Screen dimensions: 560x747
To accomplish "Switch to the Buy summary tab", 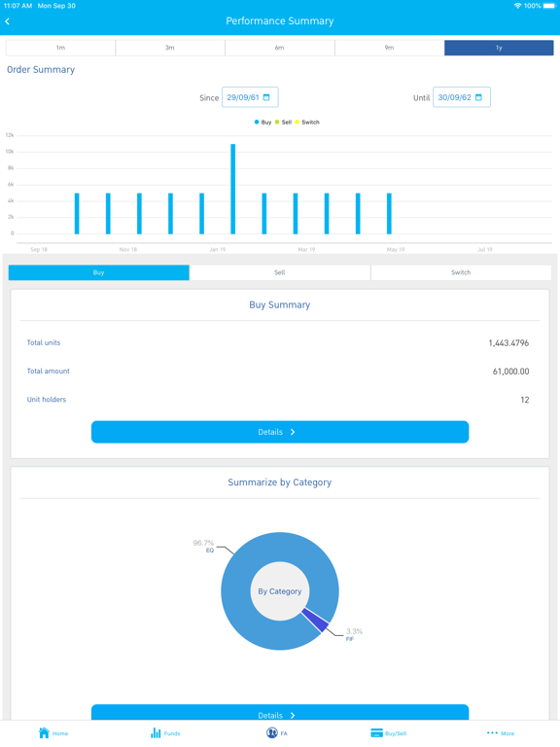I will [98, 272].
